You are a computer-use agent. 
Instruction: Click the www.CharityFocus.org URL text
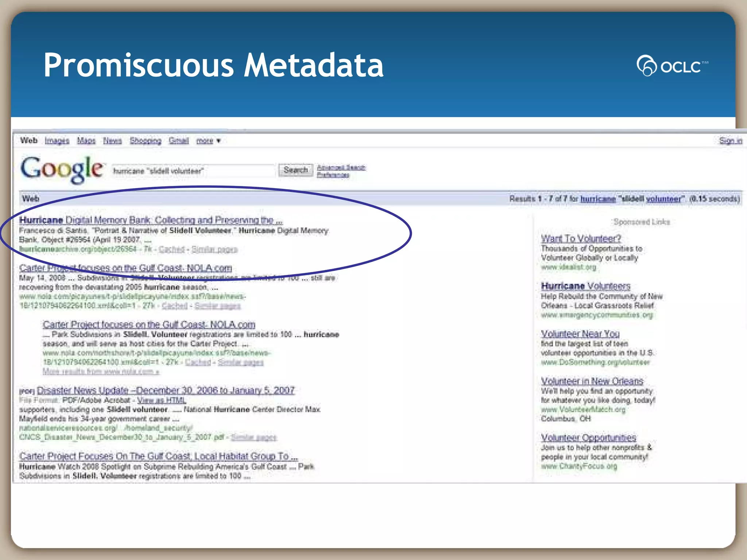pos(579,466)
